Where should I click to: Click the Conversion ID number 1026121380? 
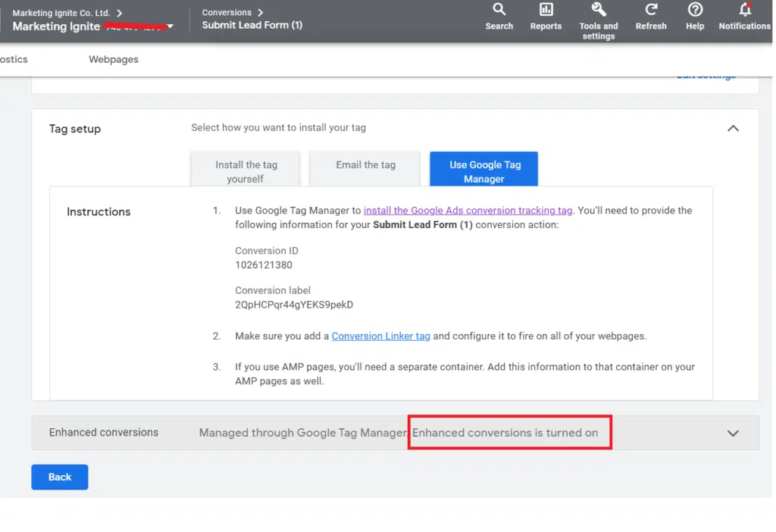264,265
